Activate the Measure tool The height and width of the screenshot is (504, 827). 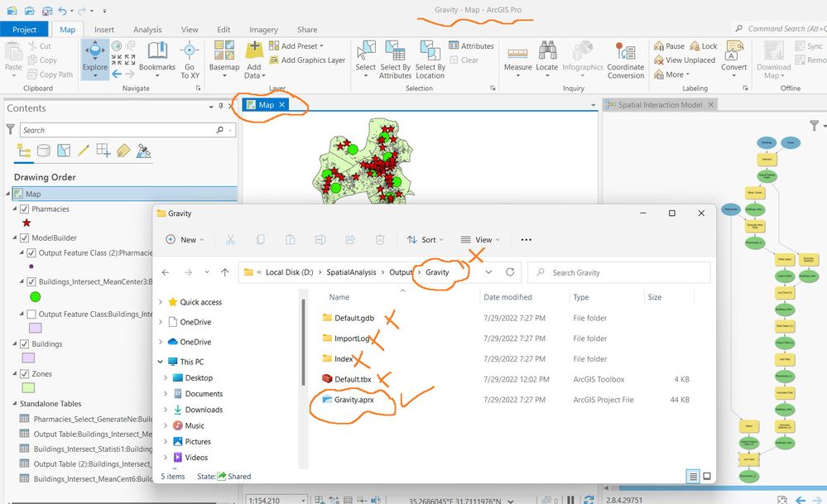pyautogui.click(x=517, y=59)
